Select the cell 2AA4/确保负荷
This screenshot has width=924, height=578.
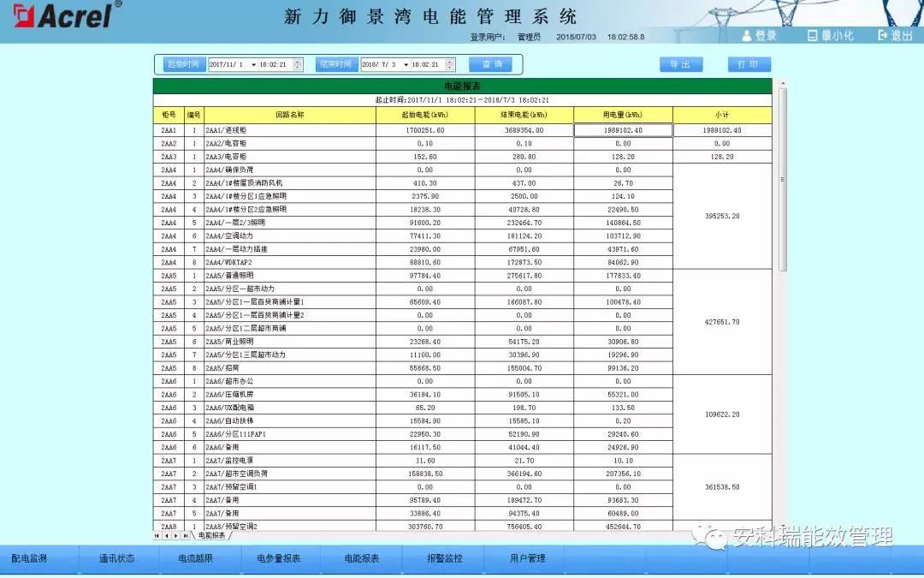[290, 170]
